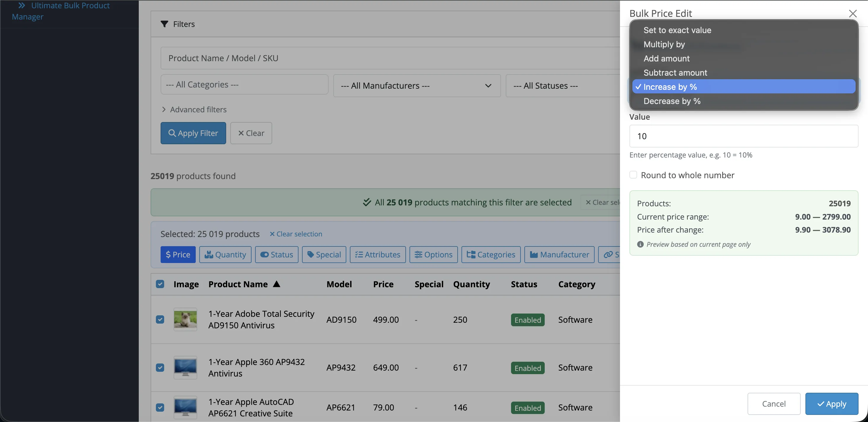This screenshot has width=868, height=422.
Task: Open the Manufacturer bulk action
Action: 559,254
